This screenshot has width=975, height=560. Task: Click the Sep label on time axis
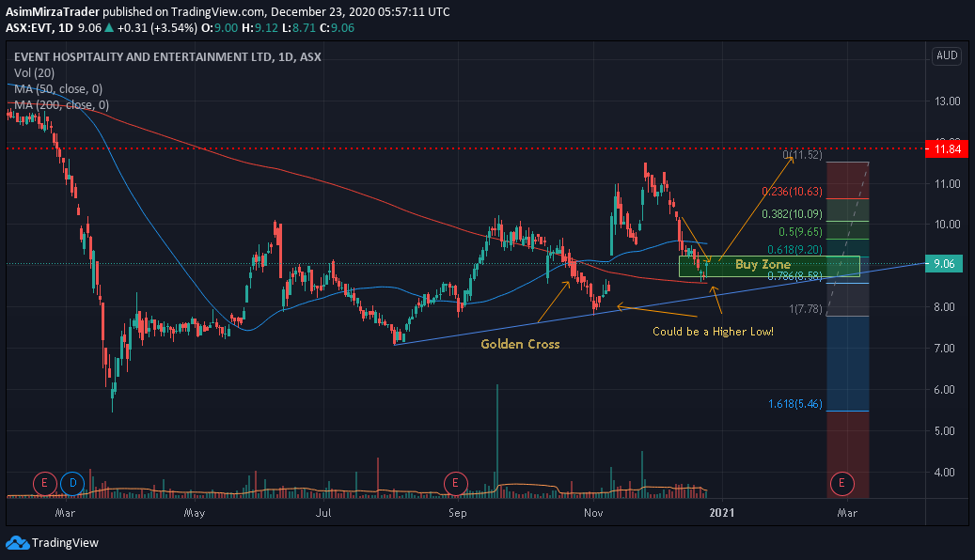[x=457, y=513]
